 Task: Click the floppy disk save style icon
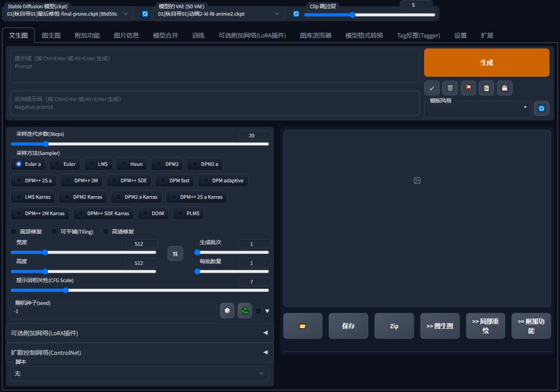pyautogui.click(x=505, y=88)
